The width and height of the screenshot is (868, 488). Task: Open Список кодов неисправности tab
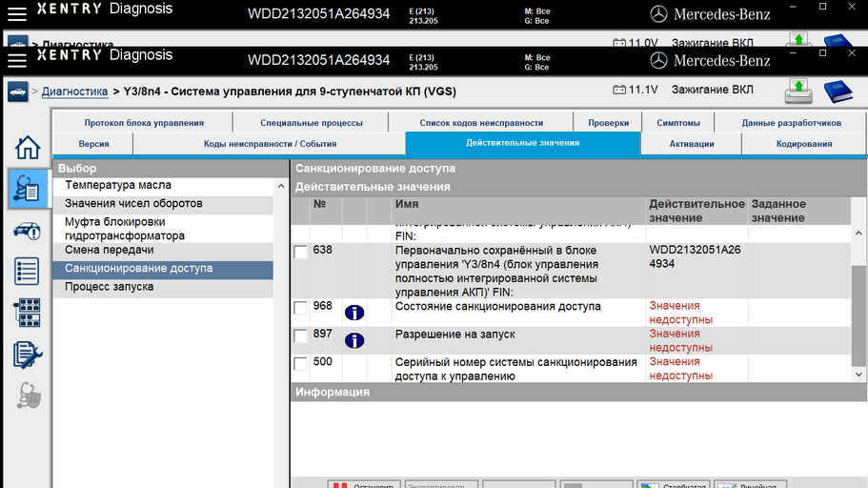pyautogui.click(x=481, y=123)
